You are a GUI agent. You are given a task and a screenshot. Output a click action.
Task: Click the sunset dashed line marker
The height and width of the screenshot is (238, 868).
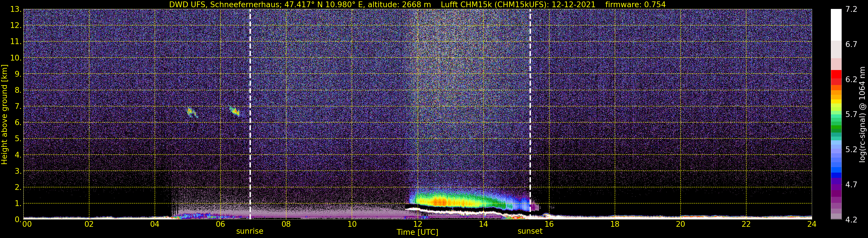[530, 114]
